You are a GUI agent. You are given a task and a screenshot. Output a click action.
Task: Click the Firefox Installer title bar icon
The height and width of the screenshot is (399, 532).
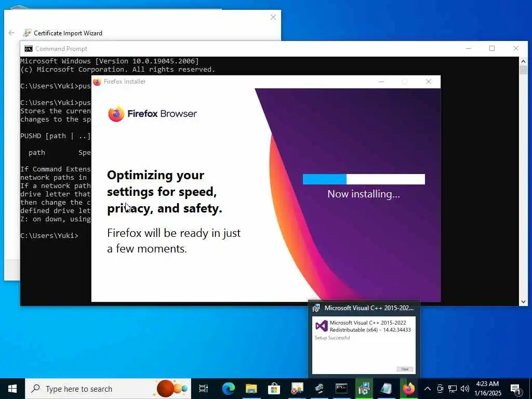coord(97,82)
